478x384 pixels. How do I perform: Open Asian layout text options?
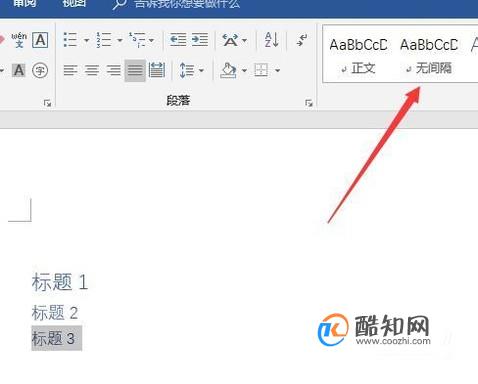231,40
